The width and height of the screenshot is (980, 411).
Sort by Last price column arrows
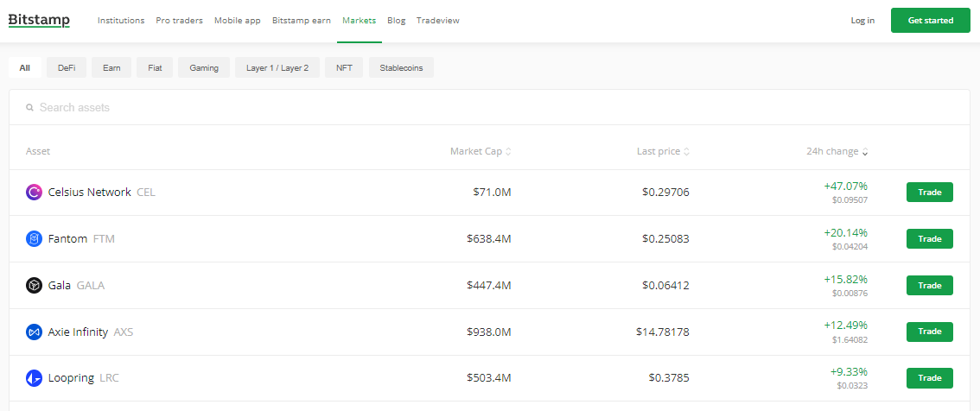pos(686,152)
